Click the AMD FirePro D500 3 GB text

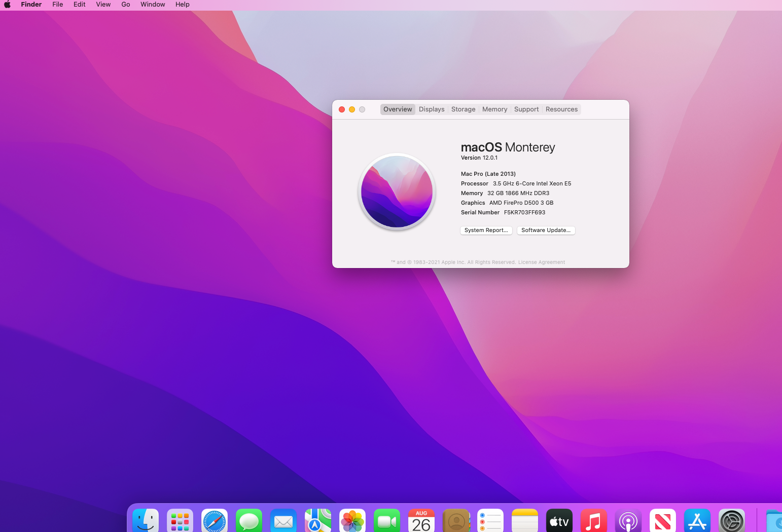pyautogui.click(x=521, y=203)
